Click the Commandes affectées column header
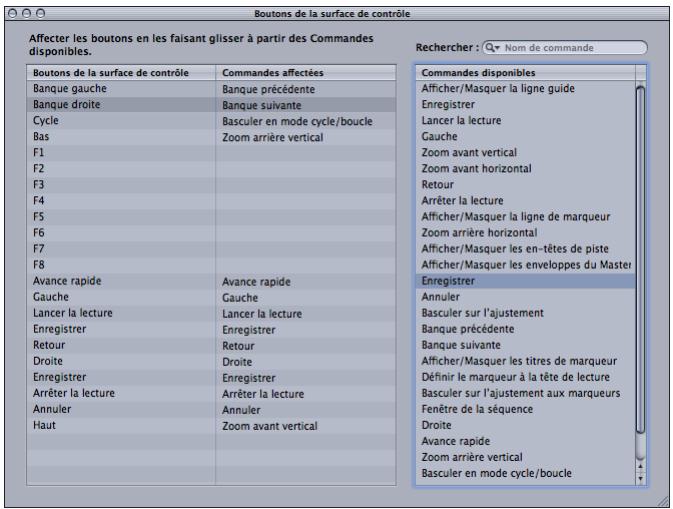Image resolution: width=673 pixels, height=509 pixels. pos(306,73)
